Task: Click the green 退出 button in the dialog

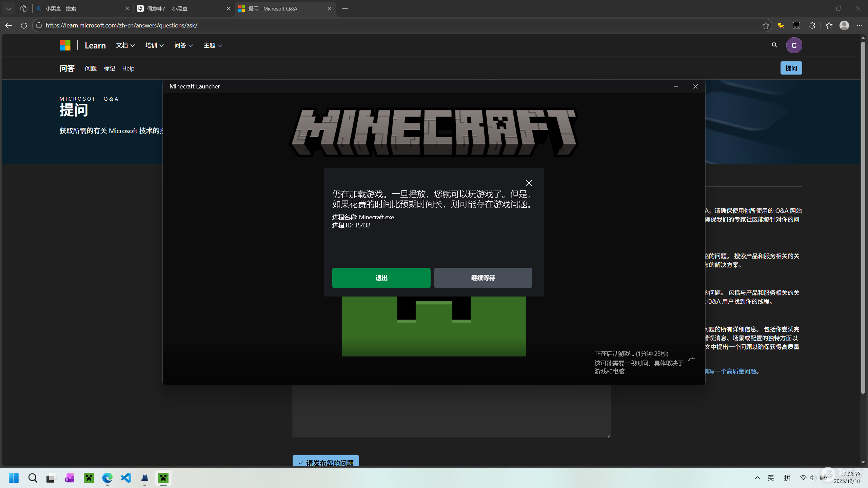Action: [381, 278]
